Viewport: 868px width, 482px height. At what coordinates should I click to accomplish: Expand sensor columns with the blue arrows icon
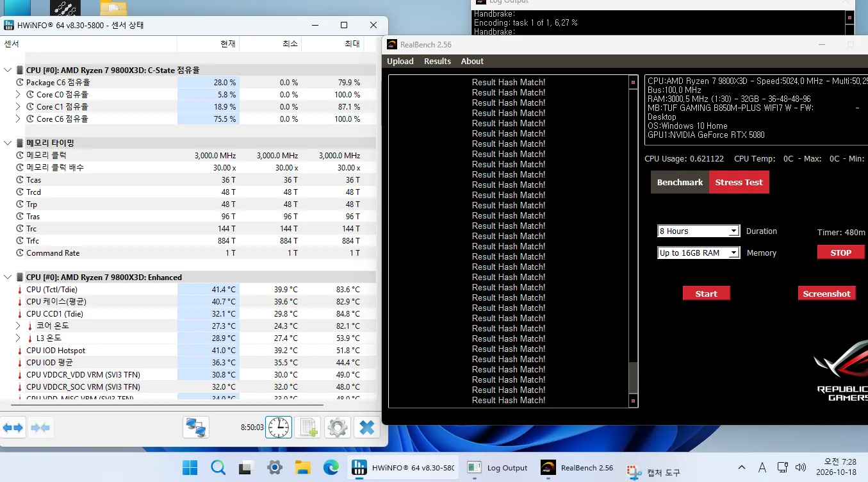coord(13,427)
